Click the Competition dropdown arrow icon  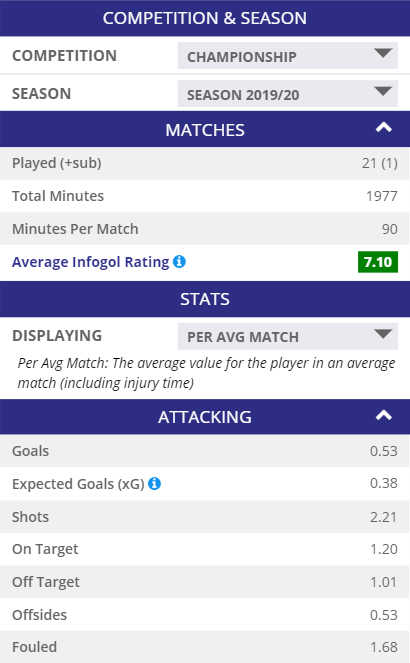point(383,53)
